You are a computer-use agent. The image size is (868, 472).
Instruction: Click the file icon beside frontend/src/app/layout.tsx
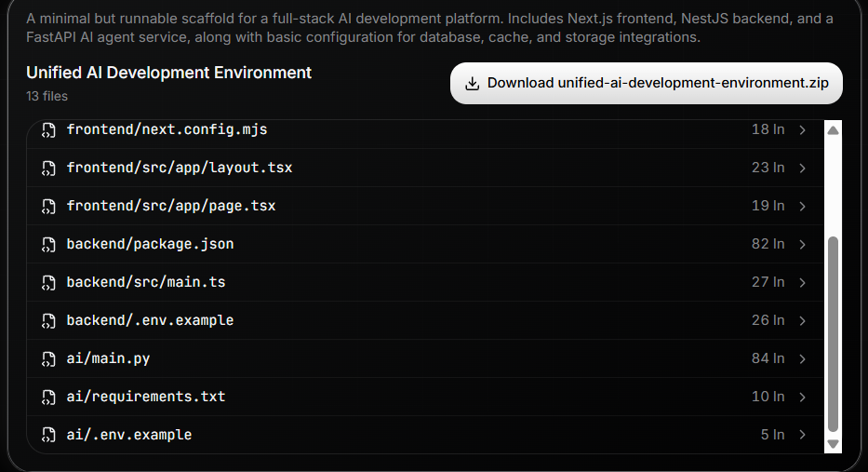point(48,168)
